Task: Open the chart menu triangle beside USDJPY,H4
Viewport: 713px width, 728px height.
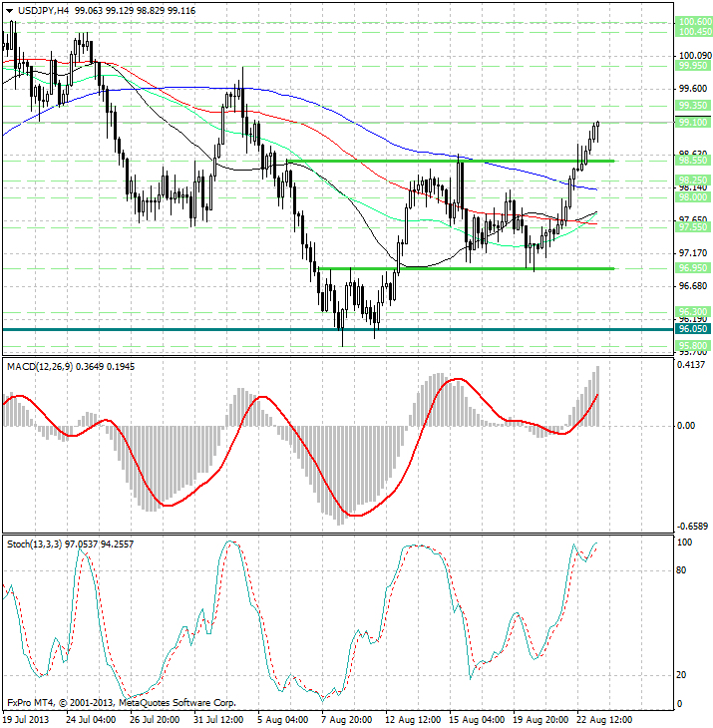Action: coord(9,11)
